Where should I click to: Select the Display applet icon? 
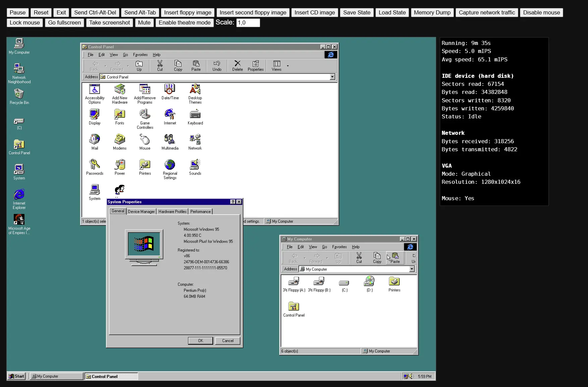click(95, 117)
